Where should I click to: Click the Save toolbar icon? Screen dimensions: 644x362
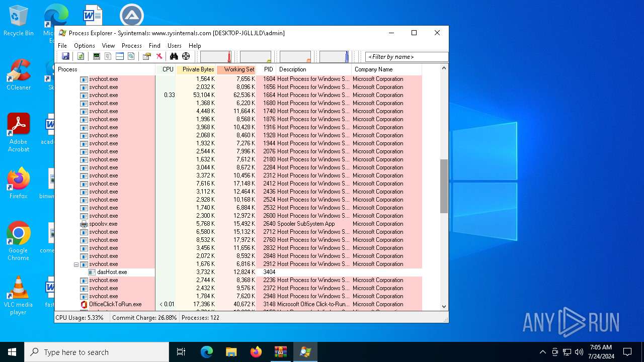point(65,56)
